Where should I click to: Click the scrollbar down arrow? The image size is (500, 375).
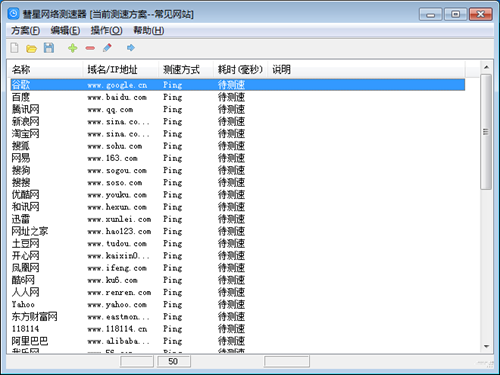point(486,347)
